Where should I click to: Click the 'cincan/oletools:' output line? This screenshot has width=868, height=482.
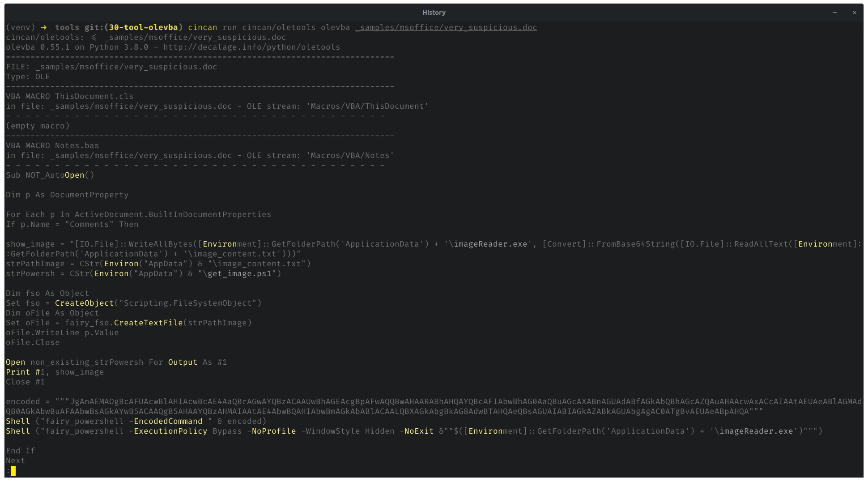click(146, 38)
